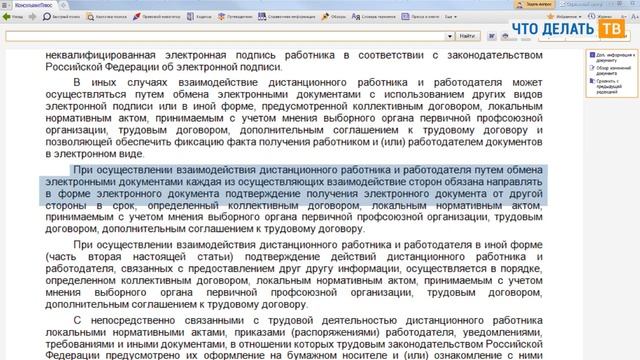This screenshot has width=640, height=360.
Task: Open Словарь терминов dictionary
Action: pos(373,17)
